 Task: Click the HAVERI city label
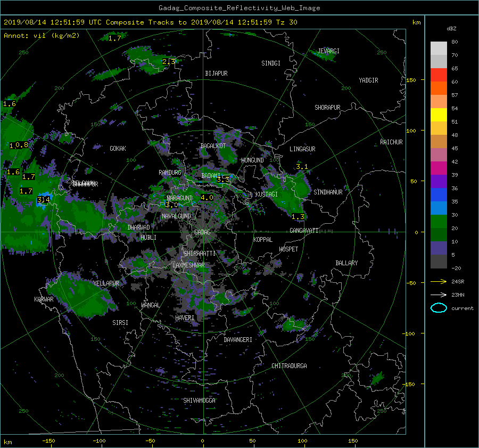click(x=185, y=318)
